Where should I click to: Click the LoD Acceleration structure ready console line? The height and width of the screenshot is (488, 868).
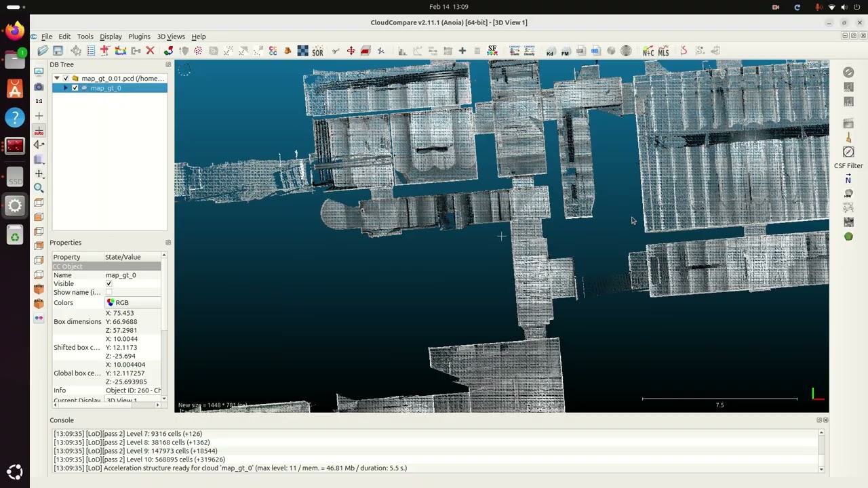(231, 468)
